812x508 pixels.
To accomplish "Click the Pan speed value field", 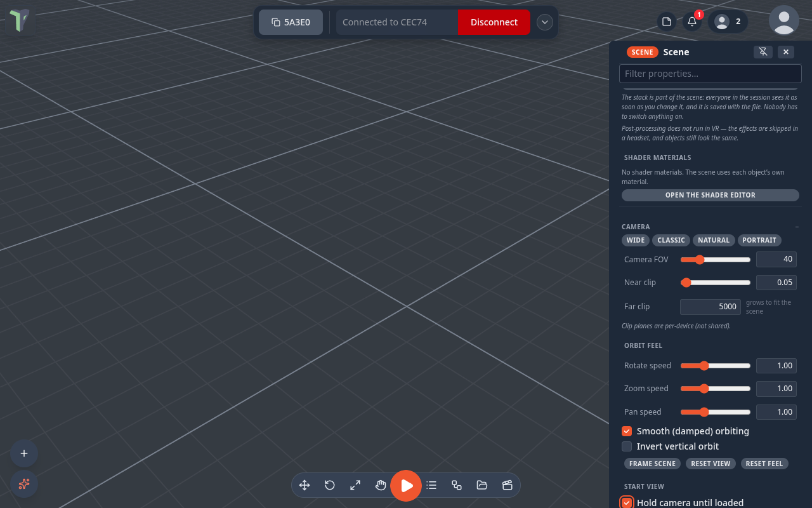I will pyautogui.click(x=776, y=412).
